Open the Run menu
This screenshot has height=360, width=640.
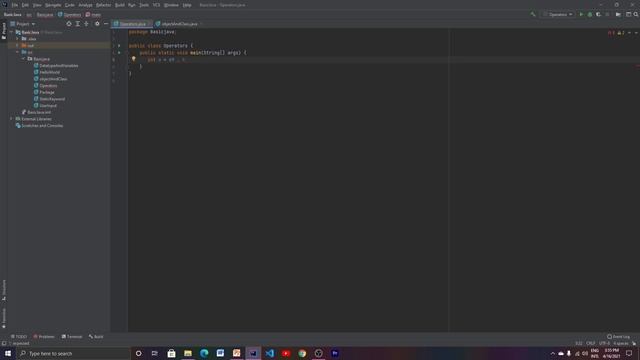pos(131,5)
